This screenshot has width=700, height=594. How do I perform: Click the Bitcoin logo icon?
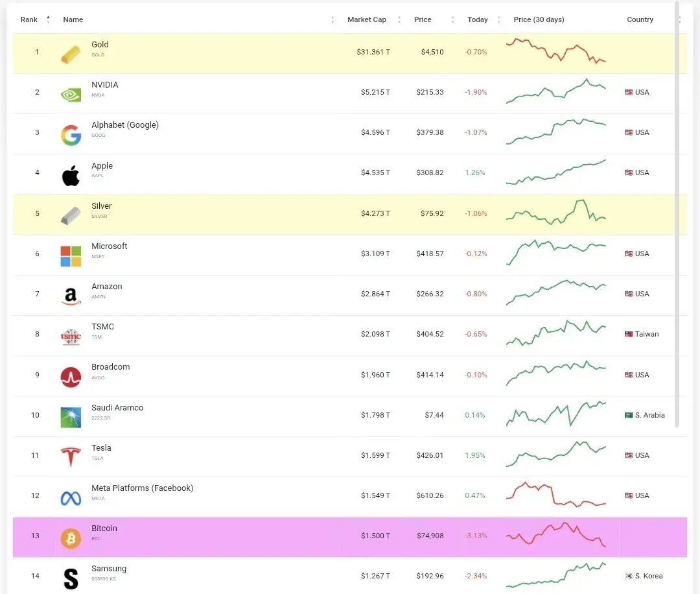click(71, 539)
